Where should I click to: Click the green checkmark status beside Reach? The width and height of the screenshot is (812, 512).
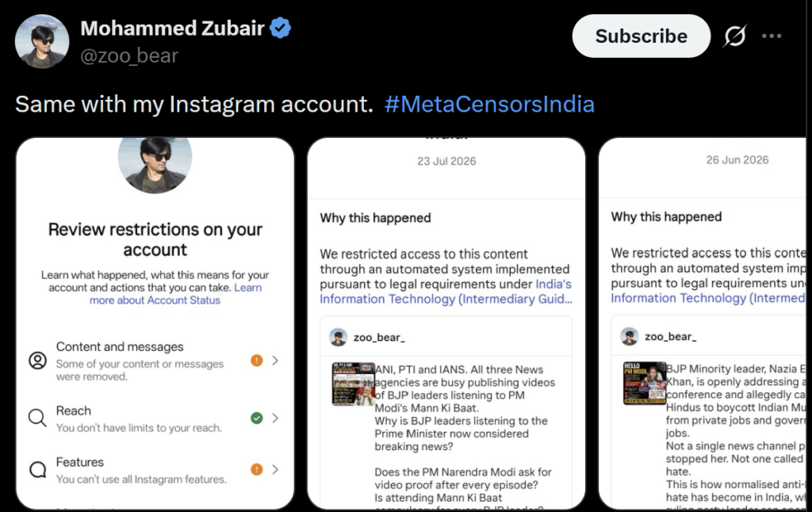pos(257,418)
